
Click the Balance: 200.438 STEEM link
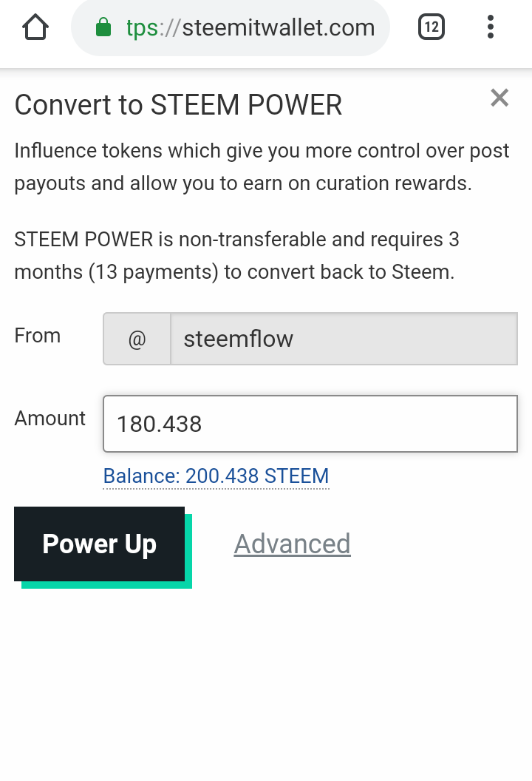(216, 476)
